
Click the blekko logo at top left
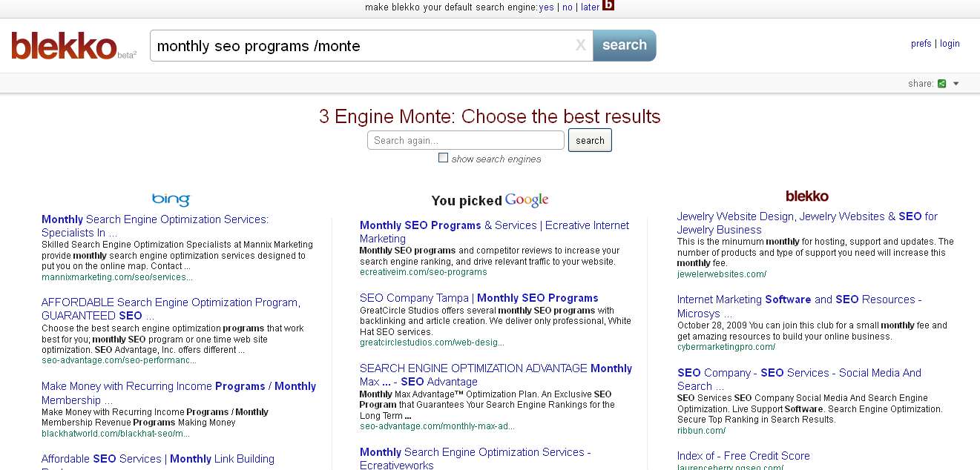point(64,46)
